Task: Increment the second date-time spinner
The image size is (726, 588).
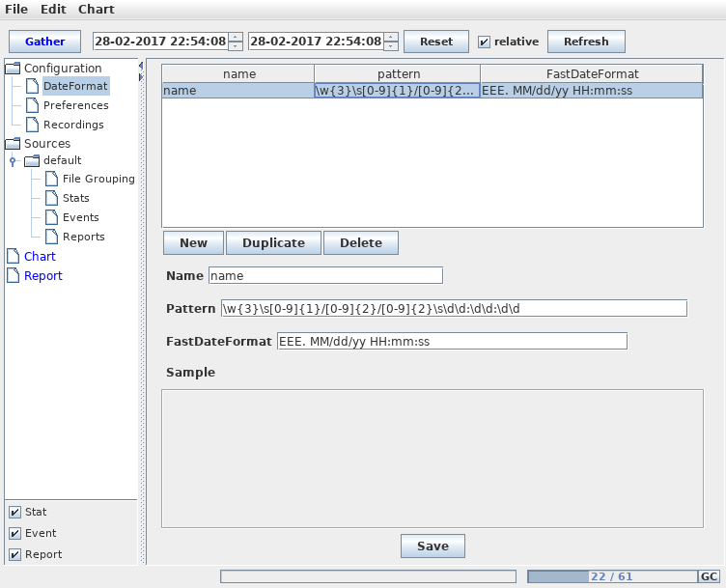Action: tap(391, 37)
